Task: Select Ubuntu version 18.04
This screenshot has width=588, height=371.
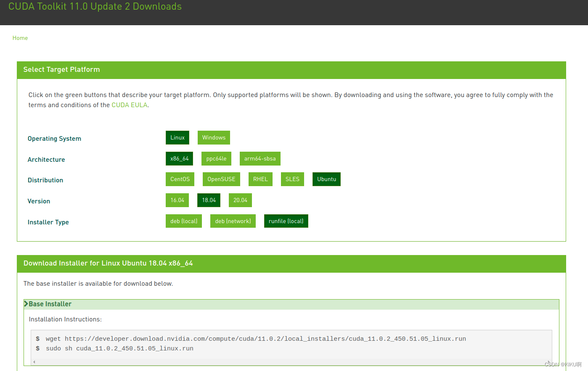Action: (209, 200)
